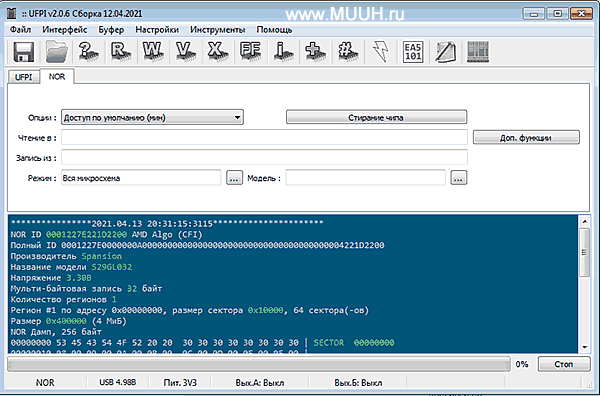This screenshot has height=396, width=600.
Task: Click the log scrollbar down arrow
Action: pos(585,347)
